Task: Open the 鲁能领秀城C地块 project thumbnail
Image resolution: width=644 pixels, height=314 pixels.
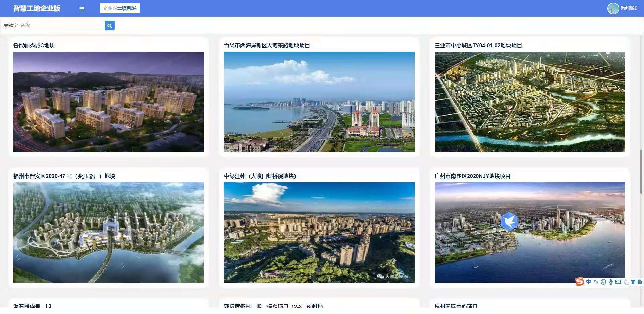Action: tap(109, 102)
